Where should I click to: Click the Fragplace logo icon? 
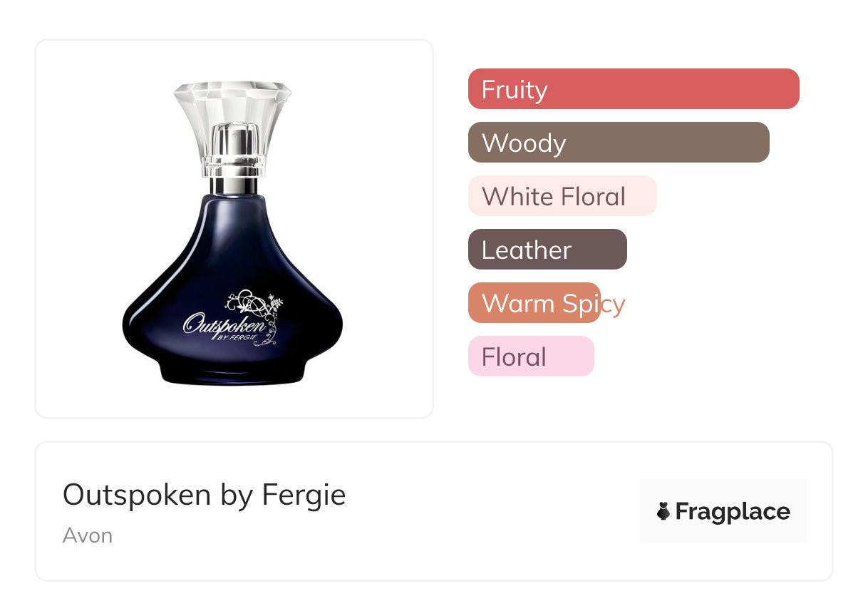tap(663, 511)
